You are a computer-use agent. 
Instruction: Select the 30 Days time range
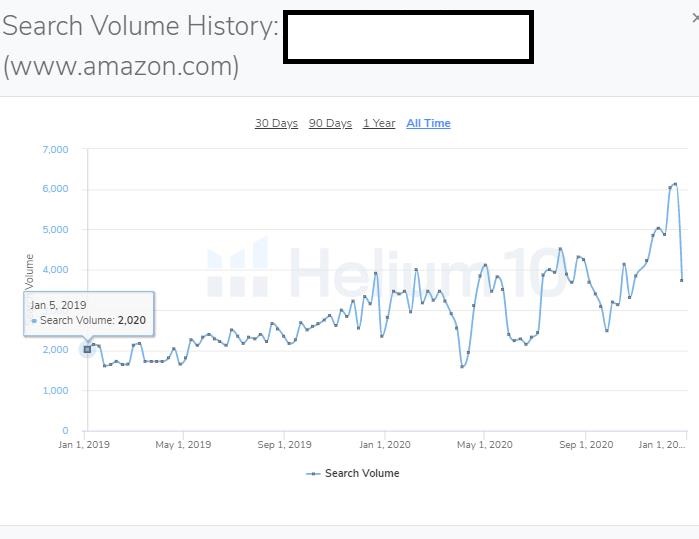click(x=276, y=124)
